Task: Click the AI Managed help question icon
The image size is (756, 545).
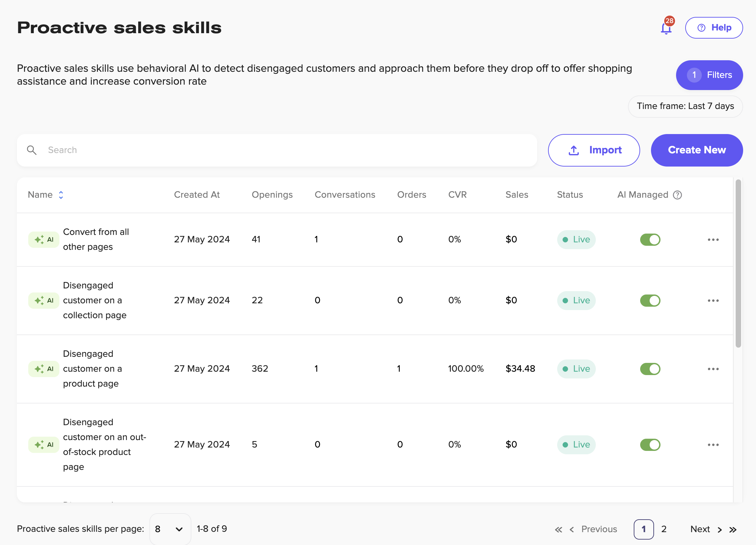Action: [x=677, y=195]
